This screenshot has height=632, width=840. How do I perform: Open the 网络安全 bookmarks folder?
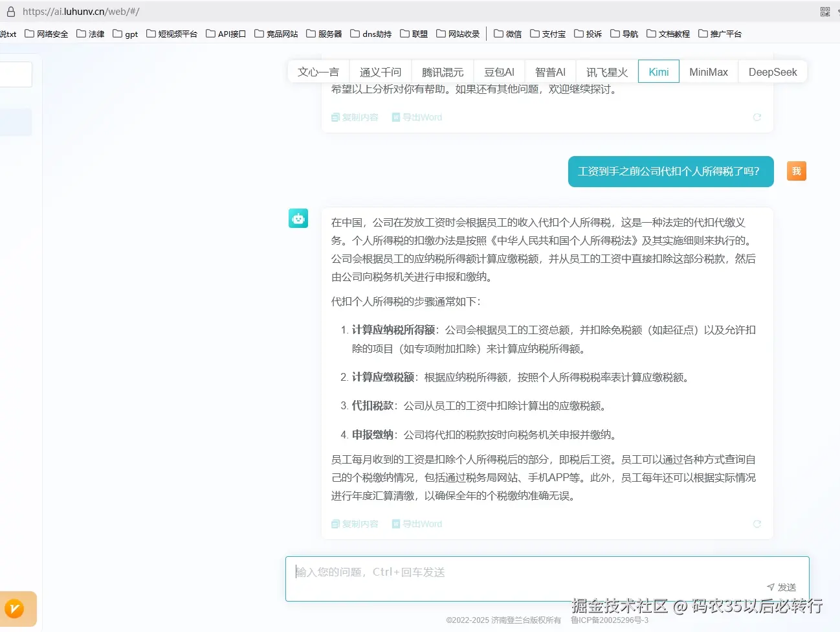coord(46,33)
